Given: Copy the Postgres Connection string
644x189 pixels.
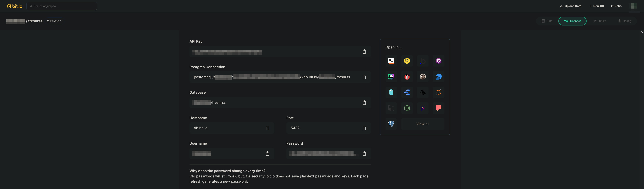Looking at the screenshot, I should 364,77.
